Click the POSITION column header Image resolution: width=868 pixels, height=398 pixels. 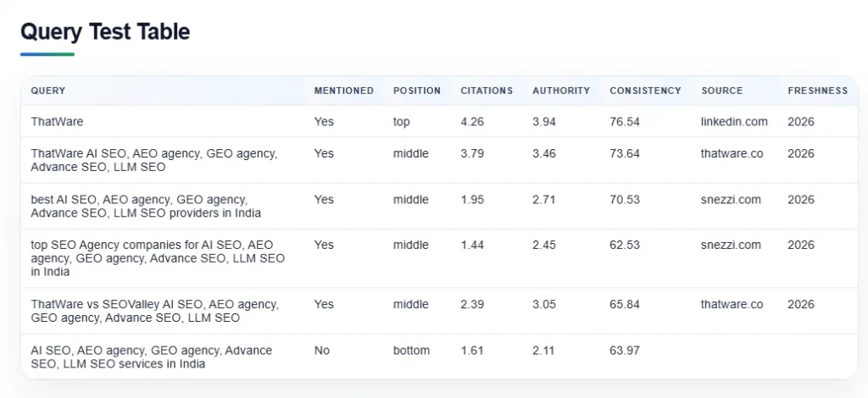pyautogui.click(x=417, y=91)
